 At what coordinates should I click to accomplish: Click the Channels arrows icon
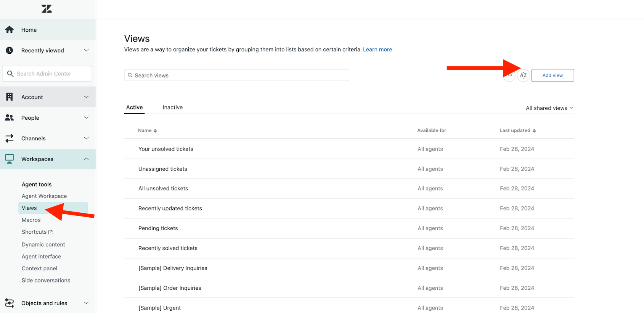click(10, 138)
